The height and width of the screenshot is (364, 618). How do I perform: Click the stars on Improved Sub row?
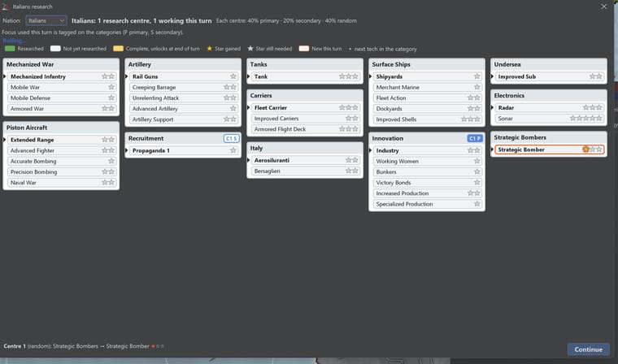click(x=595, y=76)
